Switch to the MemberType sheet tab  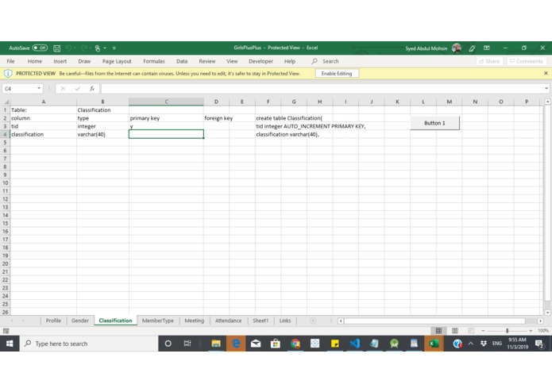158,321
